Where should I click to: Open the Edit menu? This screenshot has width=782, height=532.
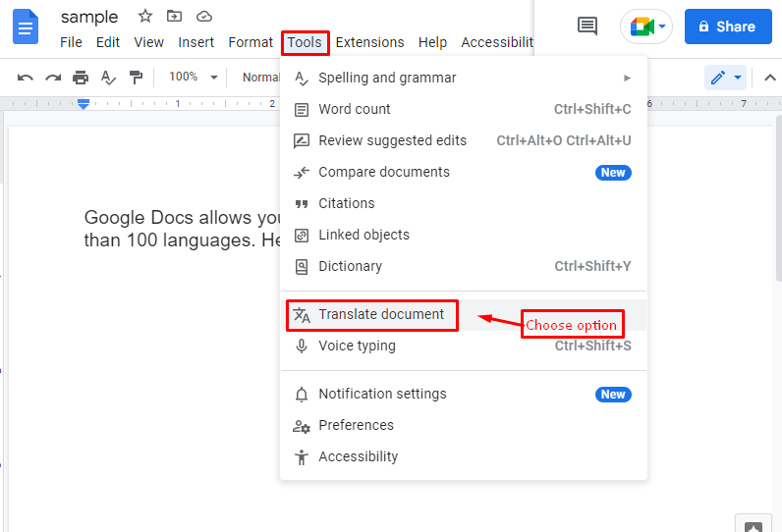coord(108,42)
